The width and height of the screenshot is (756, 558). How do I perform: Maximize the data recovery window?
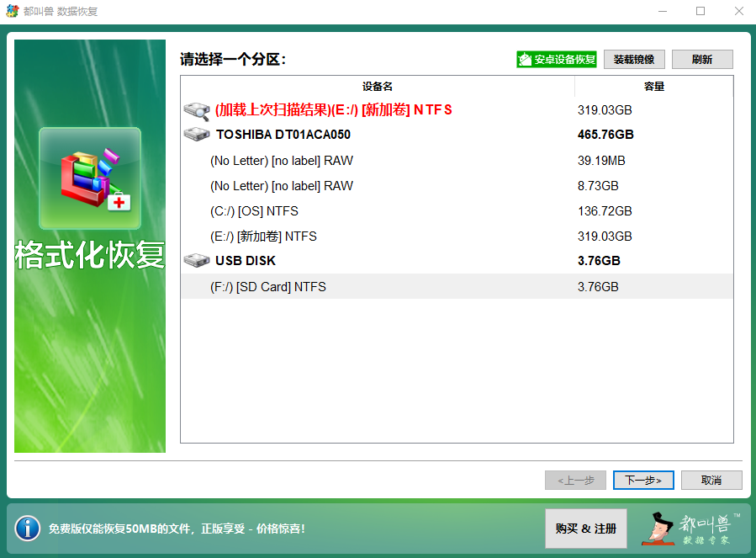point(700,11)
